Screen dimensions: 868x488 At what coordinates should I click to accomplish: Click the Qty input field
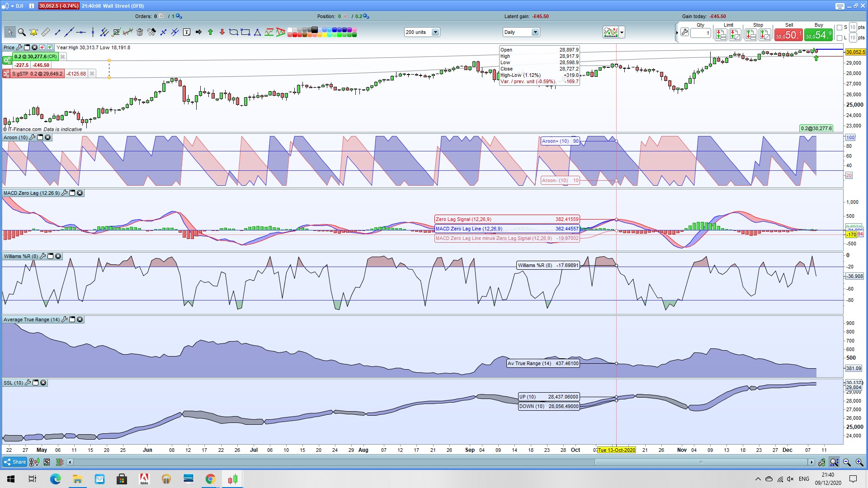tap(701, 33)
